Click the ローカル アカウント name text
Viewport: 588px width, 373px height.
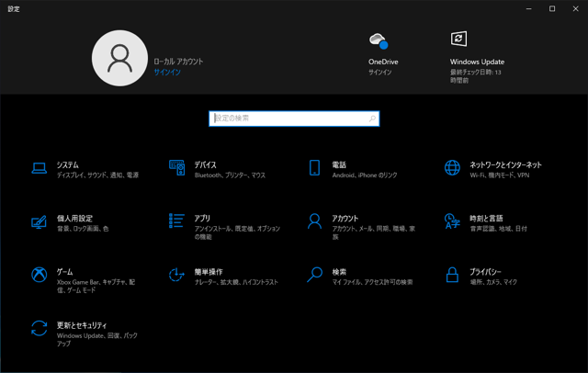(x=178, y=62)
